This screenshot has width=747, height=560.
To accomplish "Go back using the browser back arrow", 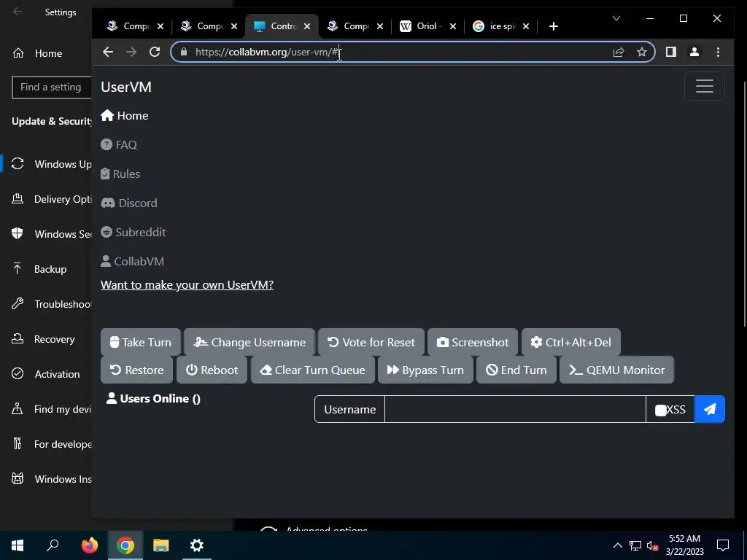I will pos(108,52).
